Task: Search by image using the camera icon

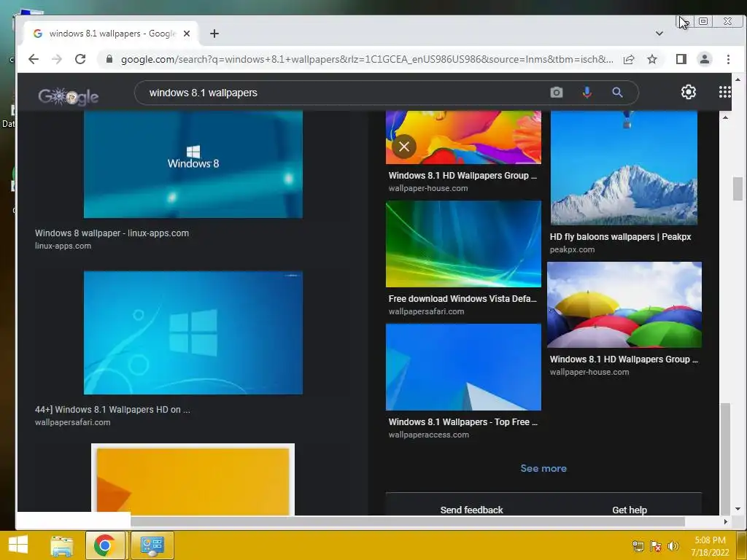Action: (557, 93)
